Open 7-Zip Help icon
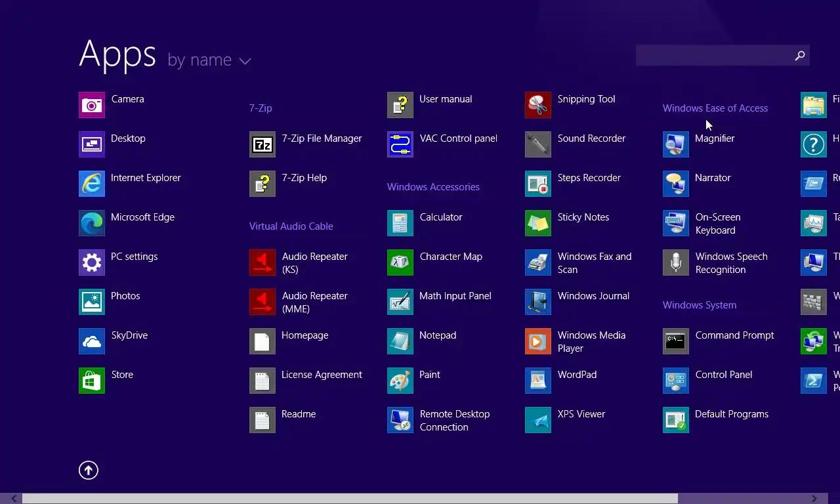This screenshot has height=504, width=840. (262, 184)
